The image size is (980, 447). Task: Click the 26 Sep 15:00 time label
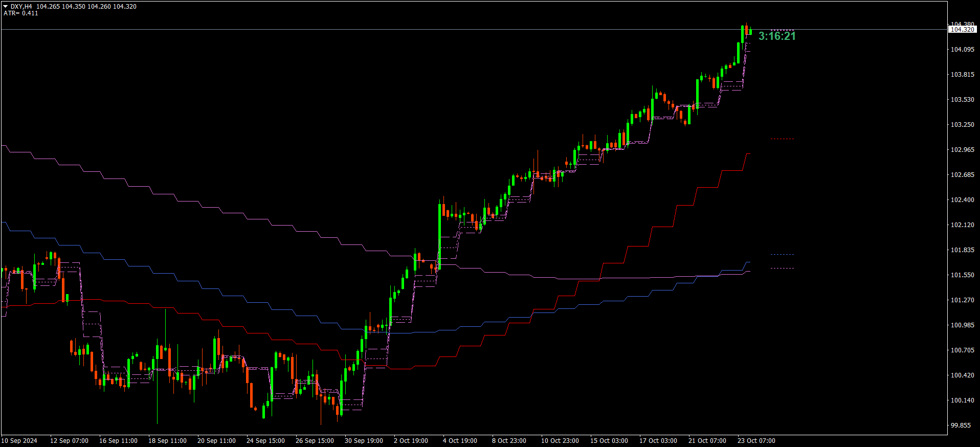[315, 441]
